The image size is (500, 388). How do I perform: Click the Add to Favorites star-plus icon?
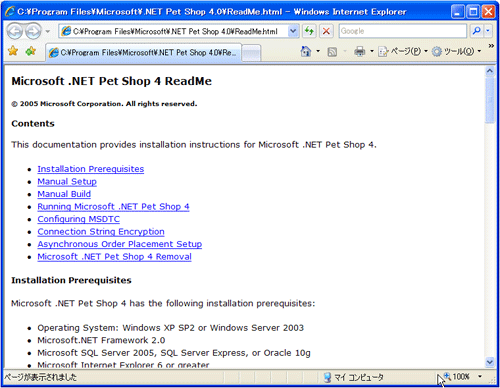31,51
